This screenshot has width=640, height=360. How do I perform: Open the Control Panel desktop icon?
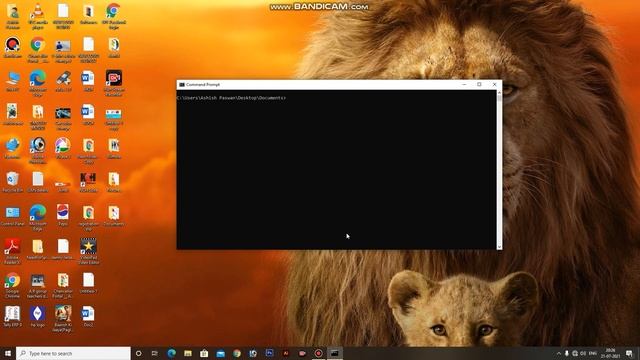(x=12, y=215)
